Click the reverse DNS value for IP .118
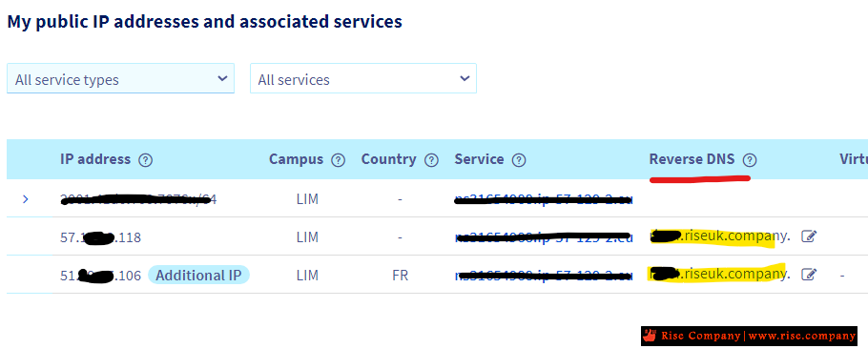The image size is (868, 349). [720, 236]
